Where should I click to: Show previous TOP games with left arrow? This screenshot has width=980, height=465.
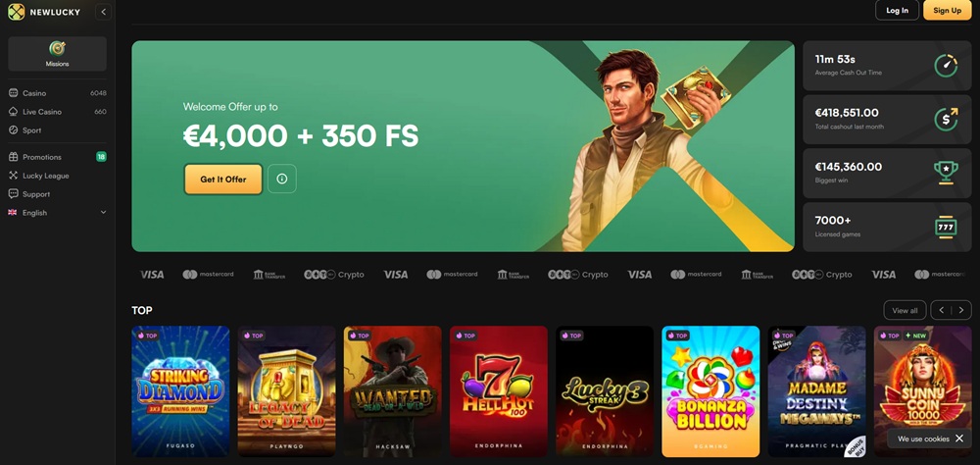pos(941,310)
